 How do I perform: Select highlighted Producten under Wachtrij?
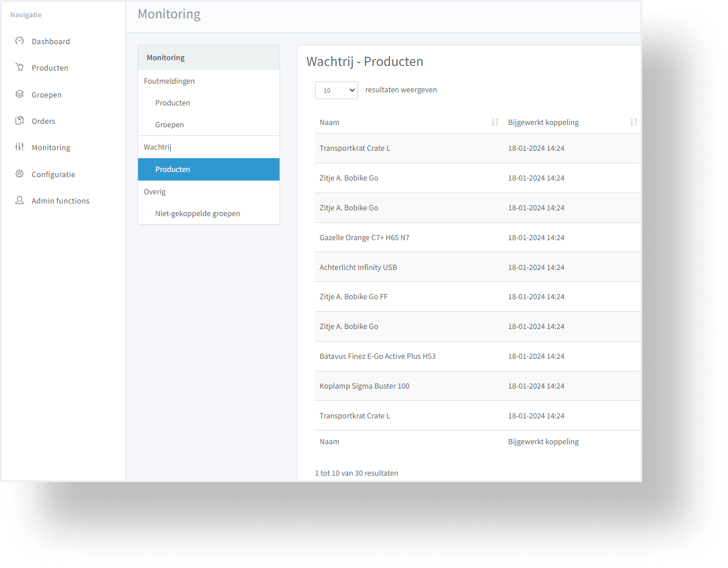[208, 169]
